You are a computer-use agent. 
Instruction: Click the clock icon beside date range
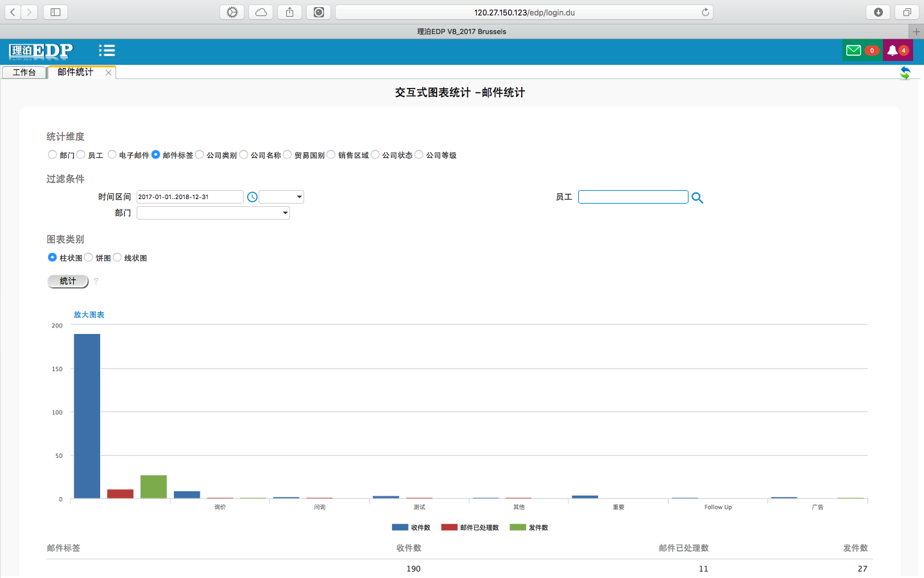pos(252,197)
